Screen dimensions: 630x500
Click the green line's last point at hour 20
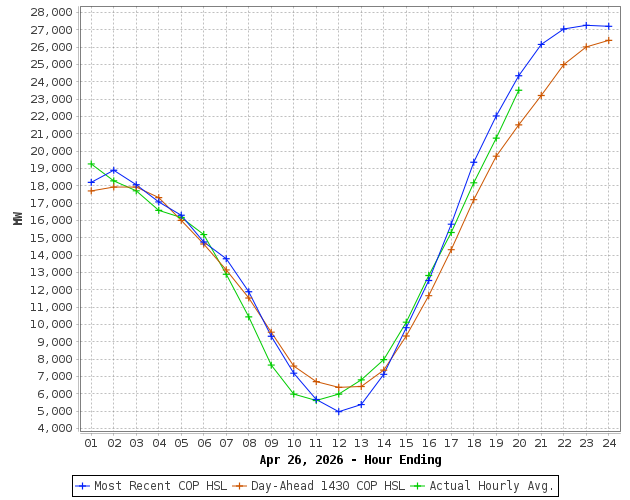click(x=518, y=90)
